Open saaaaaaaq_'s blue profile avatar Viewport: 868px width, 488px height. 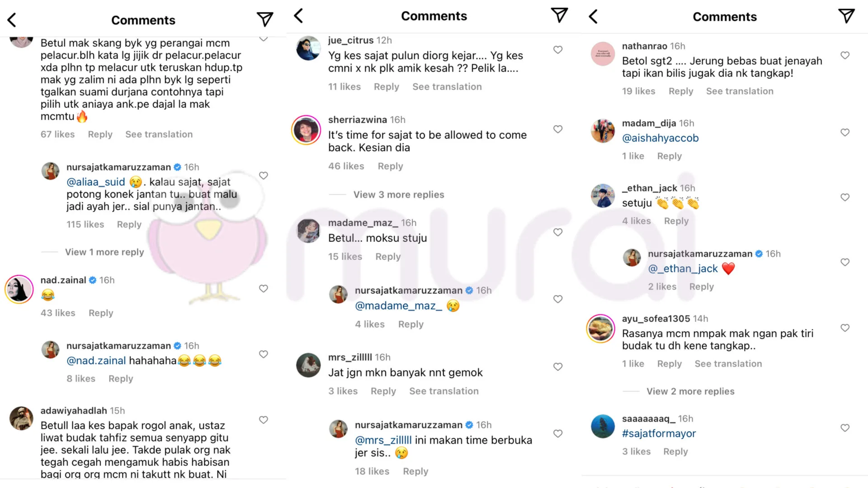point(603,426)
